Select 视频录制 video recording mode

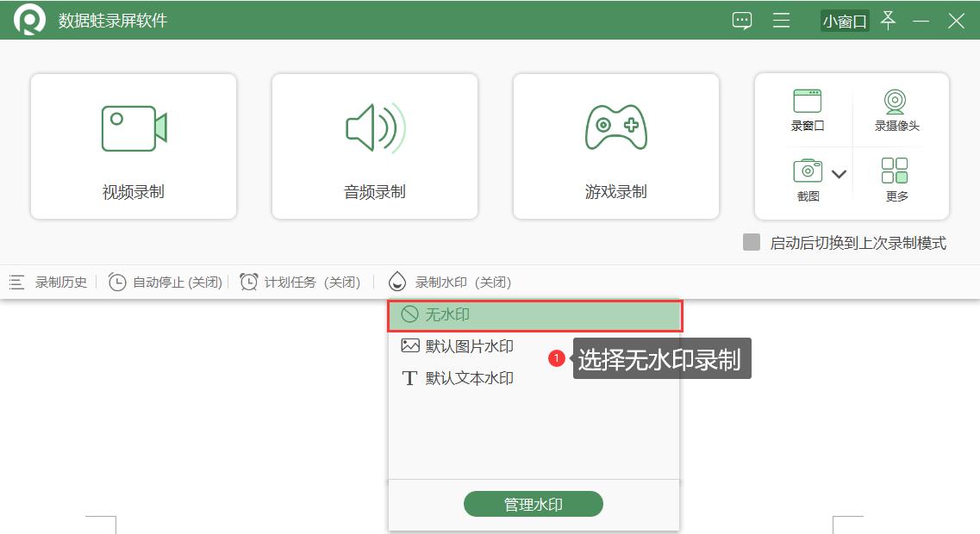(133, 145)
